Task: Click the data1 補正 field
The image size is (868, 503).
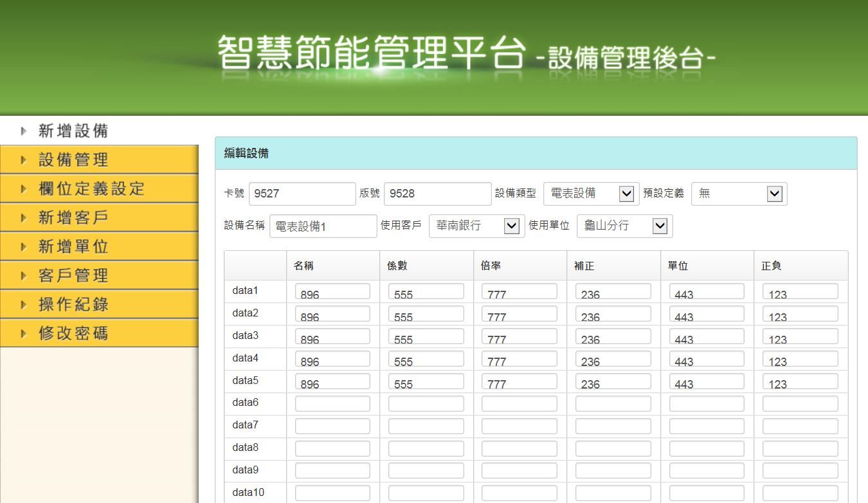Action: coord(613,291)
